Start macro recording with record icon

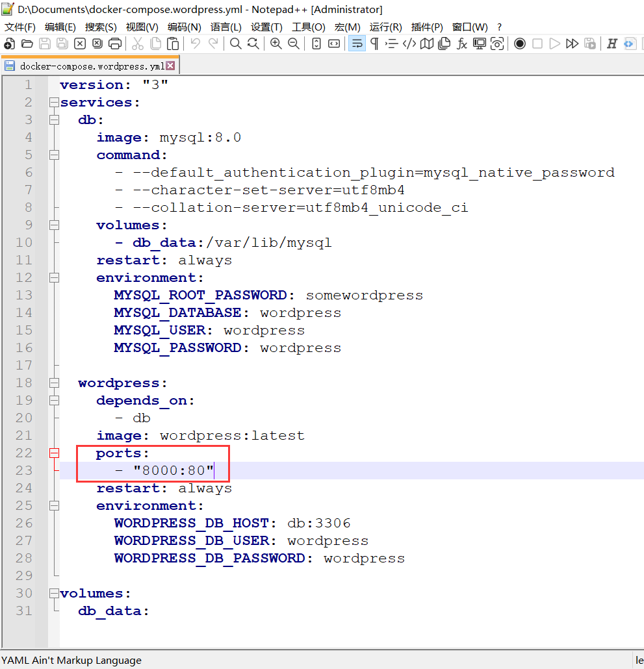[x=520, y=44]
